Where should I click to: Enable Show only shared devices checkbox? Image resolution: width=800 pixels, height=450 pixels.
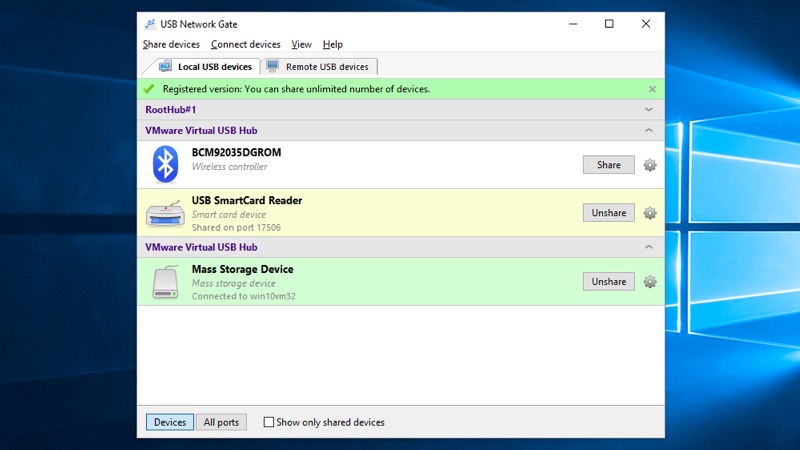pos(268,422)
